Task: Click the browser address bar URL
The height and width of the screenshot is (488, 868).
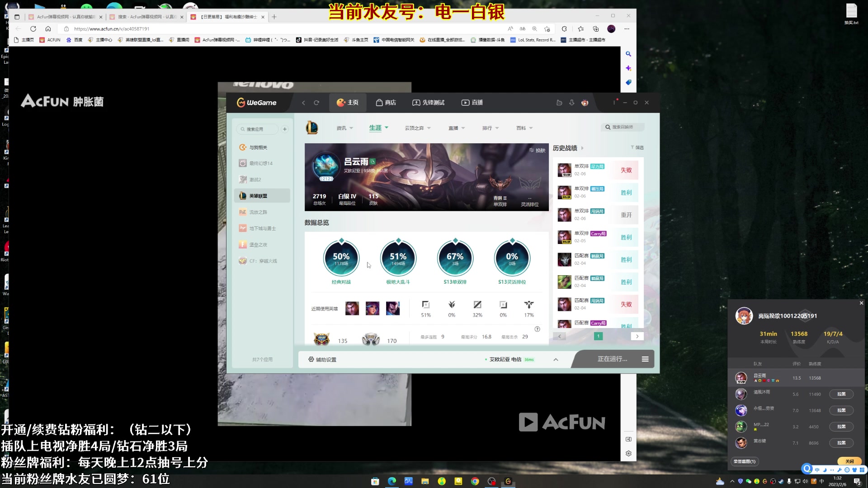Action: [x=112, y=28]
